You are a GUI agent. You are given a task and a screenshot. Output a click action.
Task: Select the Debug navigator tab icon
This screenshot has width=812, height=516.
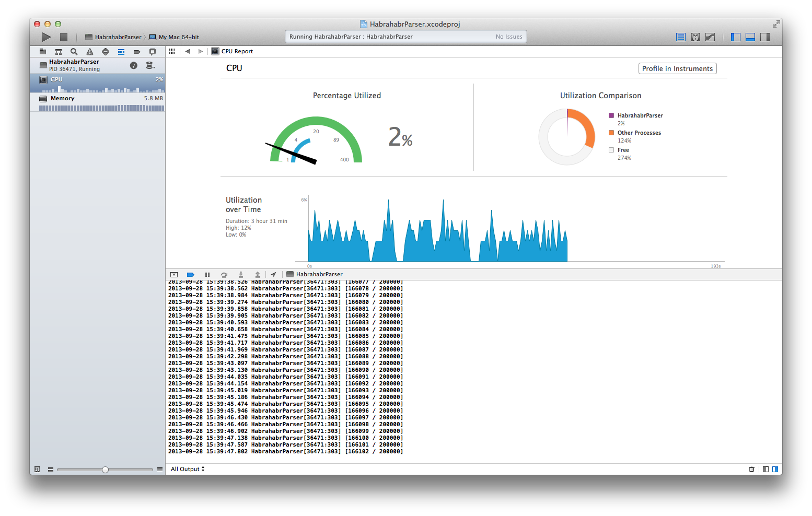tap(121, 52)
